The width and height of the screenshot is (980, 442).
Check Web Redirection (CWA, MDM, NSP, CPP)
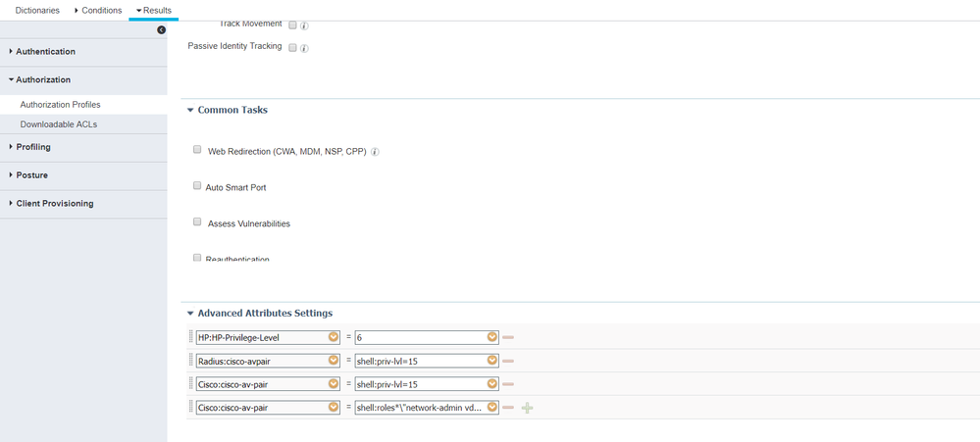(197, 150)
